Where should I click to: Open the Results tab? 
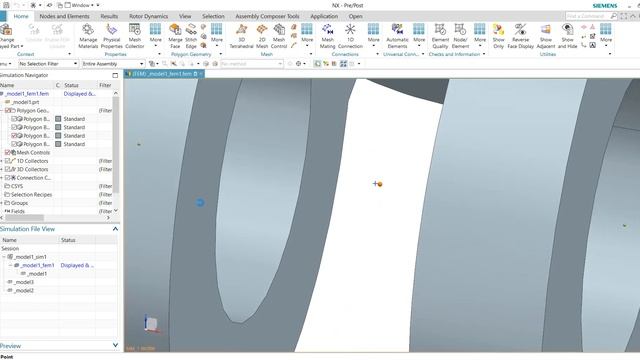pos(109,16)
